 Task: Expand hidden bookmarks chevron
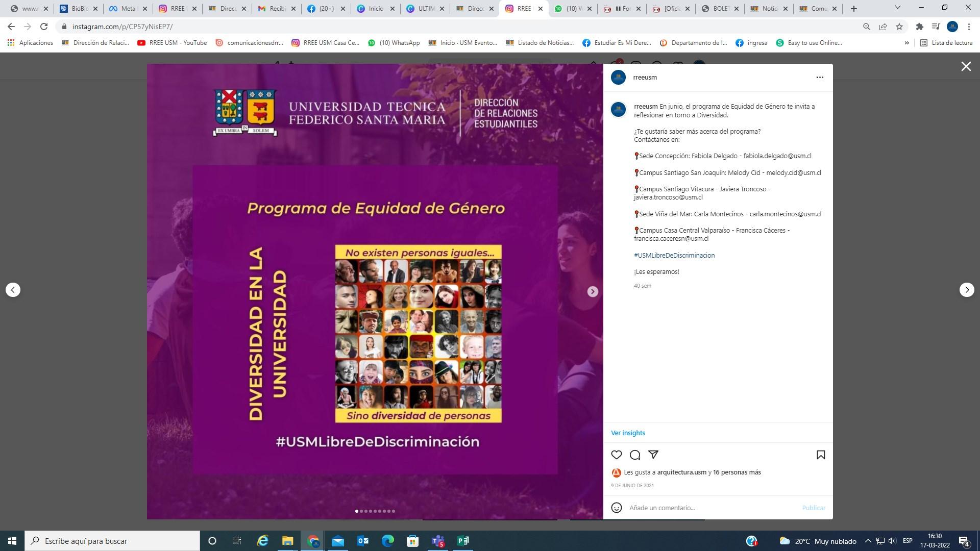pos(906,43)
